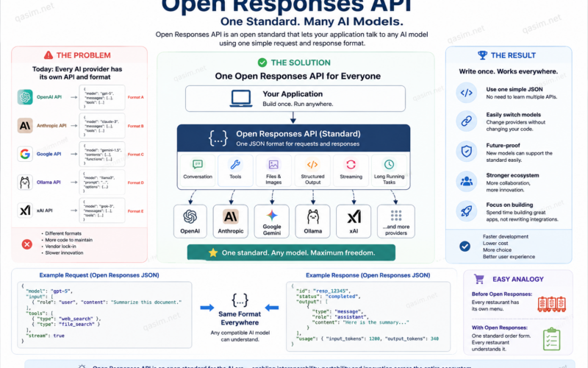Click the laptop icon in Your Application box
This screenshot has width=588, height=368.
coord(241,99)
